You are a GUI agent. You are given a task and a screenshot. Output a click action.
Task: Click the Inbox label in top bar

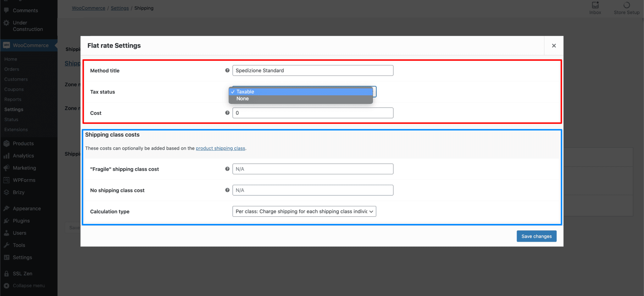tap(595, 13)
